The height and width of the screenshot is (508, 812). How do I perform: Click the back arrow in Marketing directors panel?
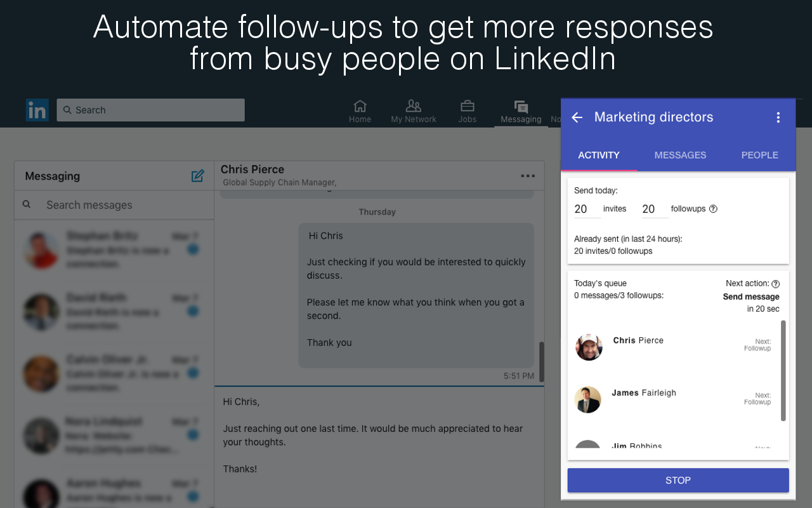576,117
